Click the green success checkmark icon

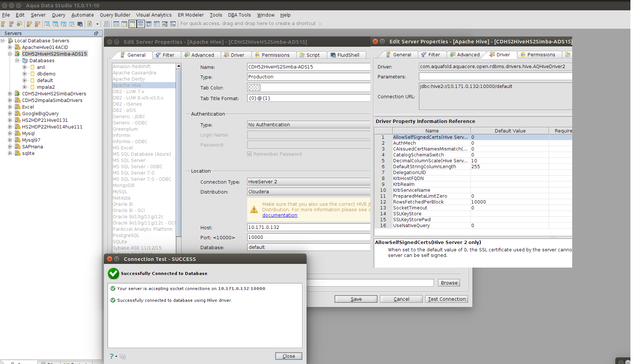click(113, 273)
